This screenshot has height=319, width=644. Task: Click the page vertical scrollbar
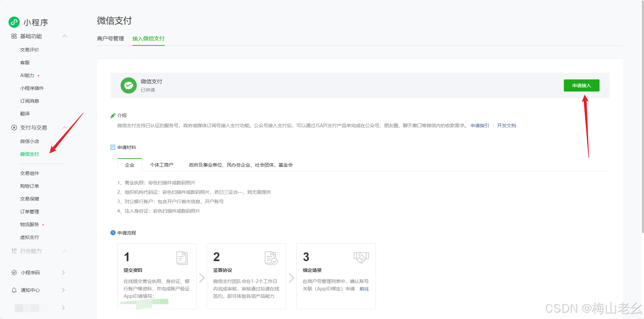[x=642, y=116]
